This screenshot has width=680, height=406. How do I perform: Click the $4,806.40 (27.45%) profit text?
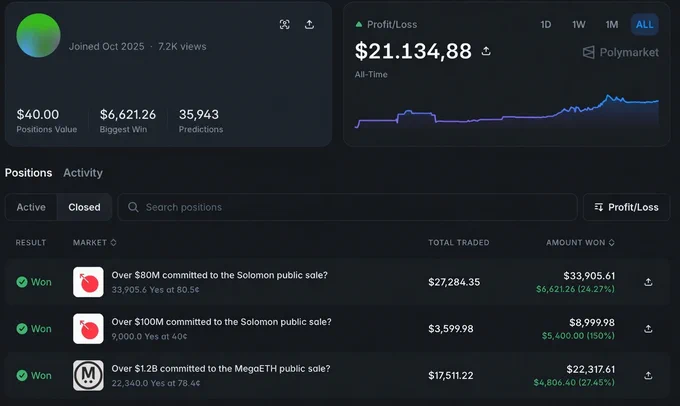point(574,383)
